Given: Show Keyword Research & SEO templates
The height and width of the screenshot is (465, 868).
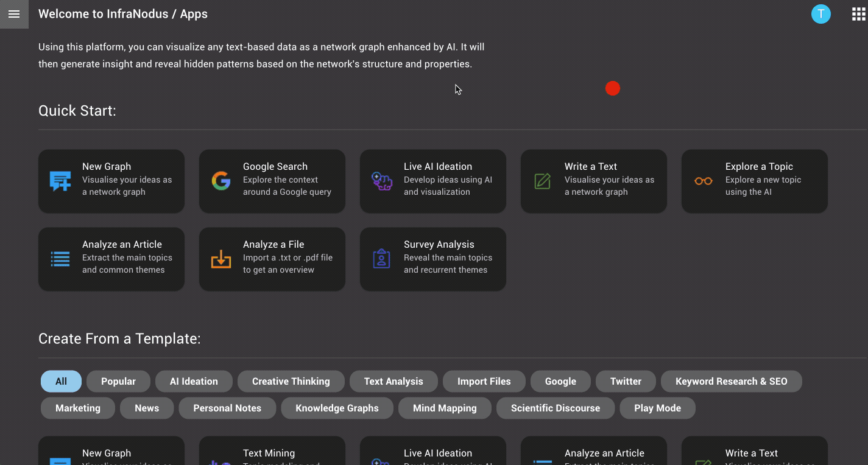Looking at the screenshot, I should click(732, 382).
